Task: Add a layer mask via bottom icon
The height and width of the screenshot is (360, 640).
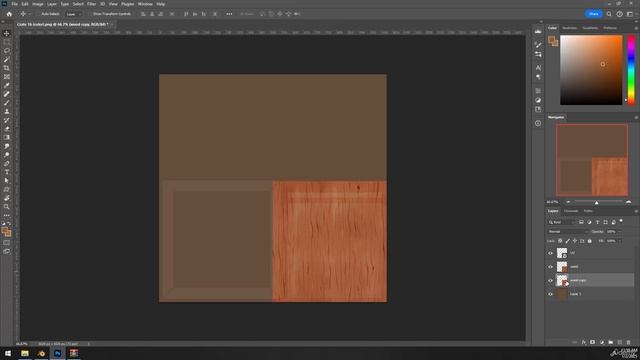Action: pyautogui.click(x=593, y=342)
